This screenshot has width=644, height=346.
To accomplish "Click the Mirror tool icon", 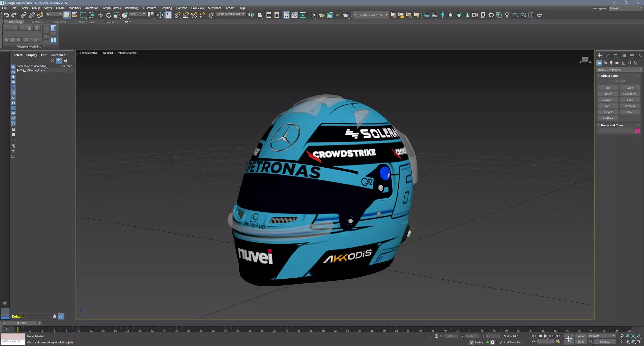I will (x=251, y=15).
